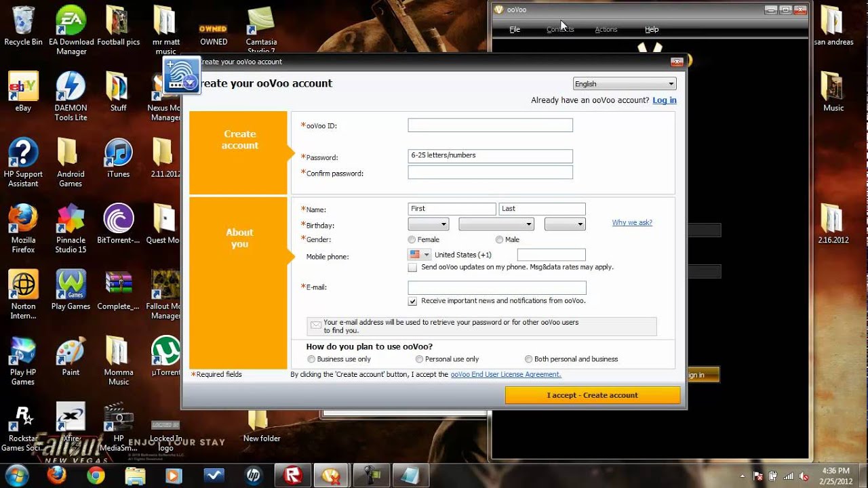Open the Complete_ WinRAR archive icon

(x=118, y=290)
